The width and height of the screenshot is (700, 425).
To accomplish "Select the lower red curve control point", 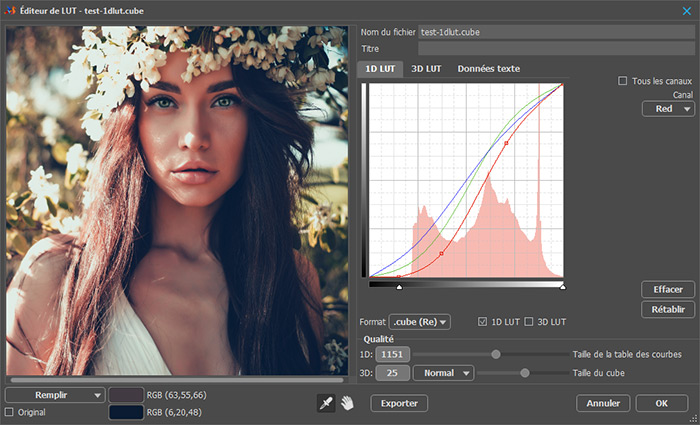I will pyautogui.click(x=442, y=254).
